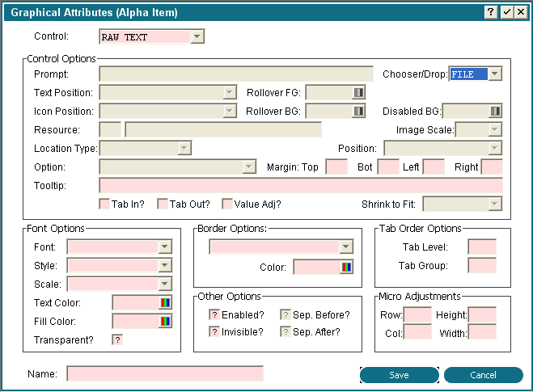Click the Name input field
The image size is (533, 392).
165,374
